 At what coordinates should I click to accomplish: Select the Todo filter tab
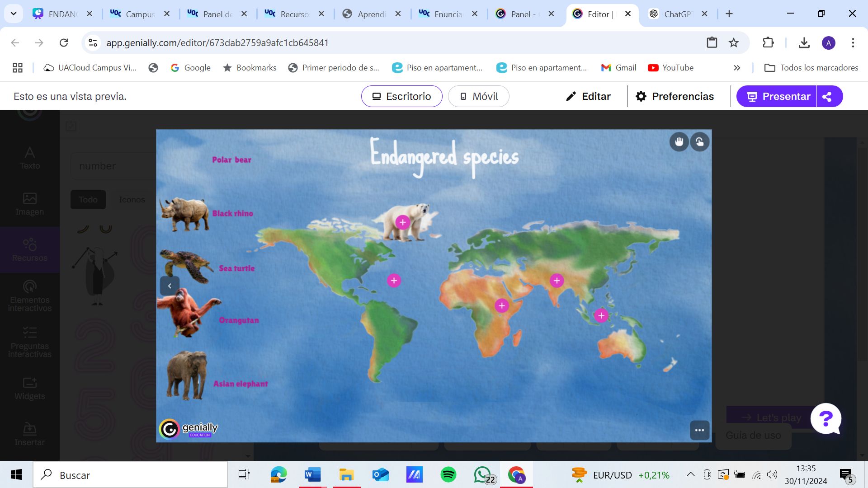tap(88, 199)
